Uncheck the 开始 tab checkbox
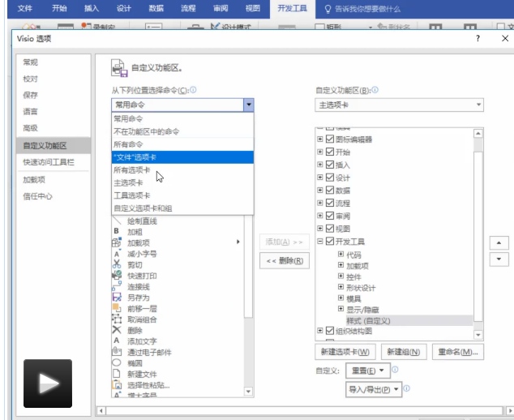Image resolution: width=514 pixels, height=420 pixels. 330,152
